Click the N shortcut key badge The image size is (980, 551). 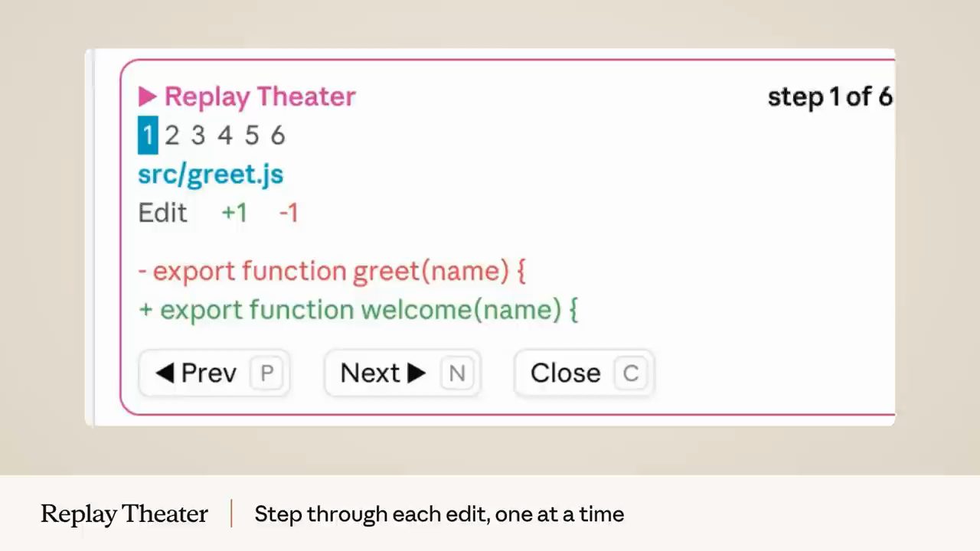457,373
